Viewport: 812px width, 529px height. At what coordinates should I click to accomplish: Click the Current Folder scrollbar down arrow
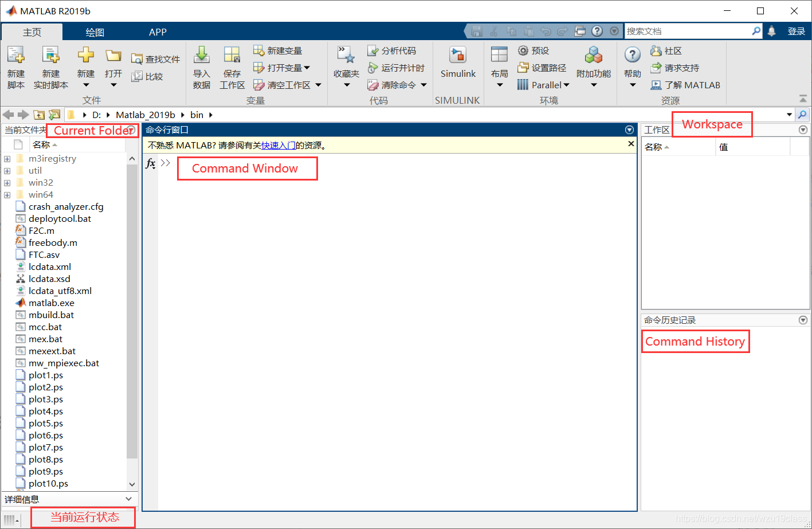132,484
